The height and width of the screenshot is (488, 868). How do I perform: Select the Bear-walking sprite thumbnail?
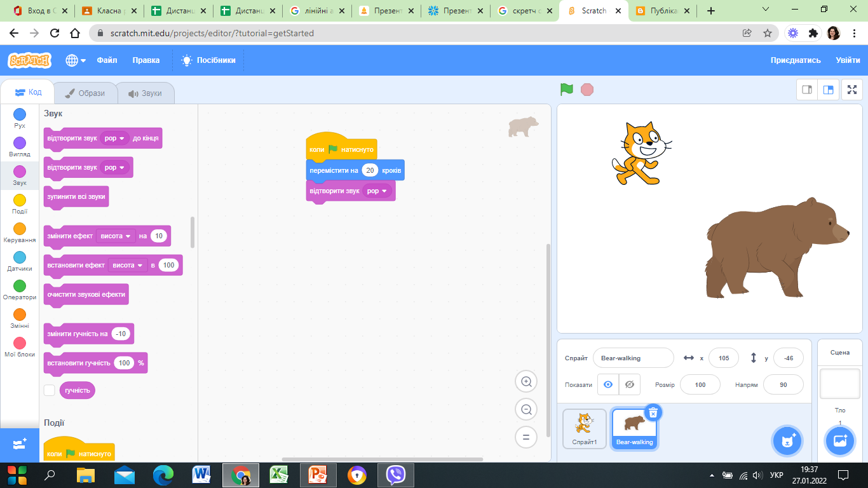pos(634,429)
